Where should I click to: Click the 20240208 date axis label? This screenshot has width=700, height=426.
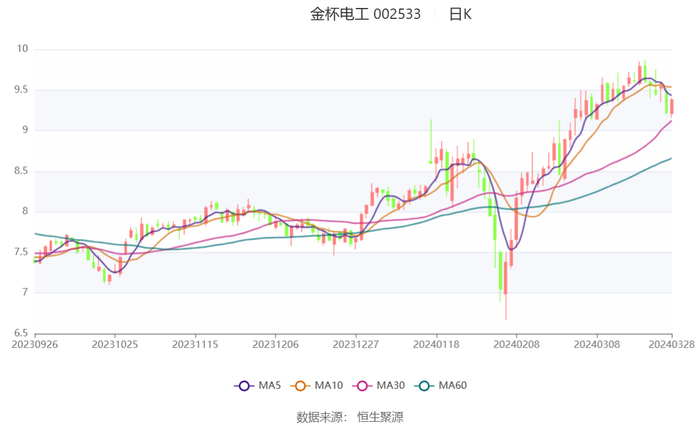coord(516,343)
